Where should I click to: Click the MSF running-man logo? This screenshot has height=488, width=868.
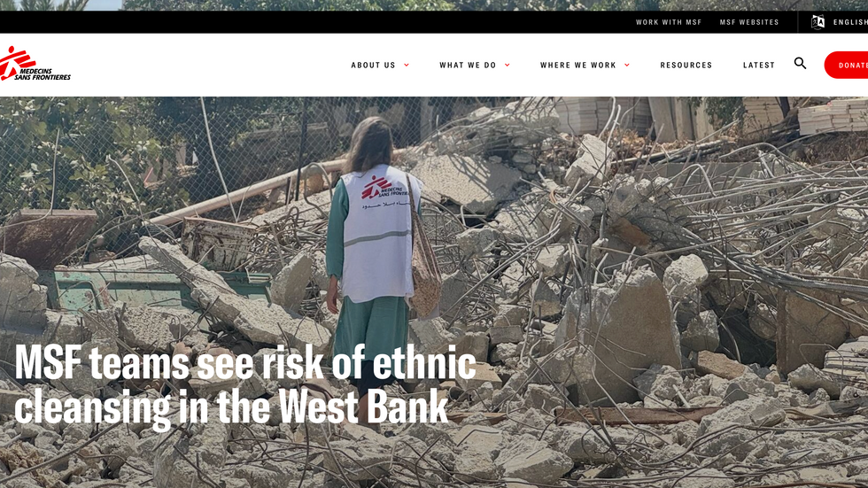(17, 63)
